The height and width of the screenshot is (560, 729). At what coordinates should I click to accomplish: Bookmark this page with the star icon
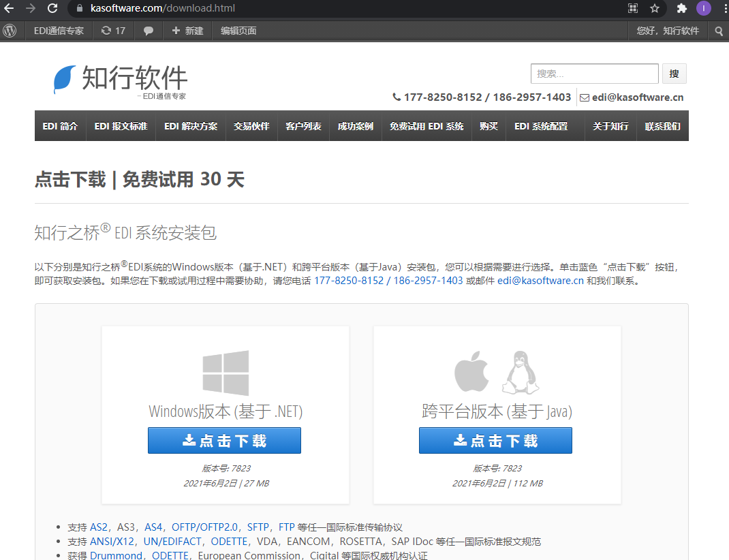pyautogui.click(x=655, y=8)
